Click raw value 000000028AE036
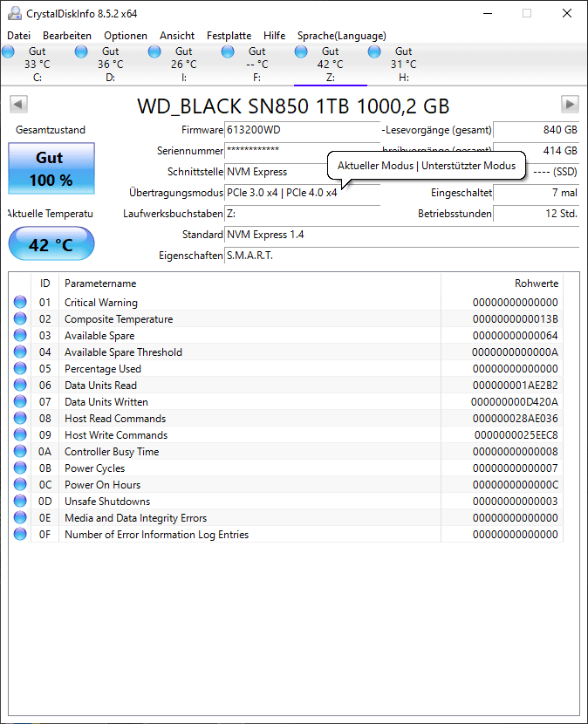 click(515, 419)
